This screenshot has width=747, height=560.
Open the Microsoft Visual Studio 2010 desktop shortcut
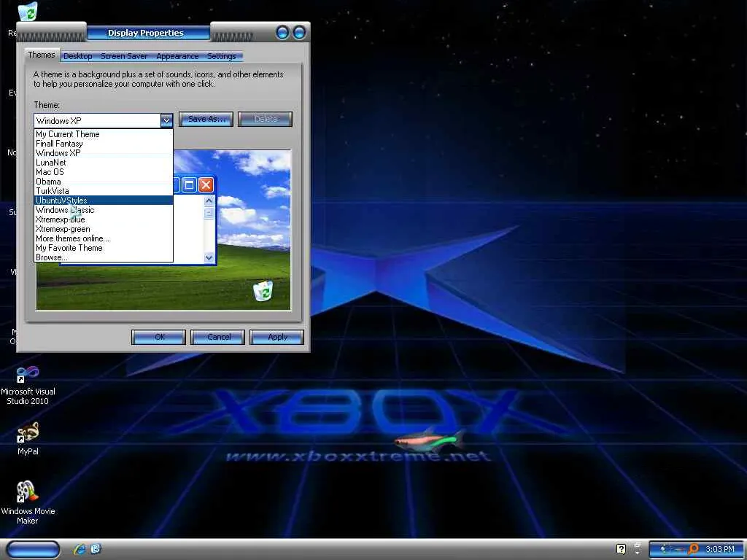click(x=28, y=386)
